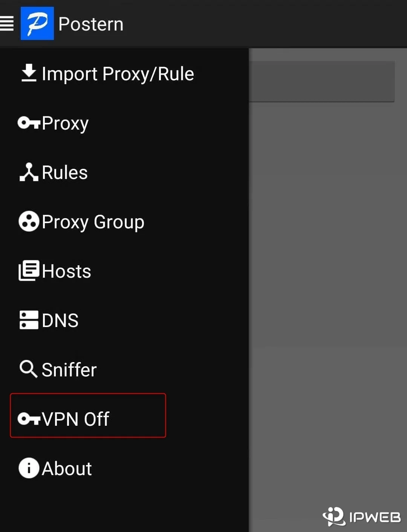Go to the Proxy Group text label

(x=93, y=222)
